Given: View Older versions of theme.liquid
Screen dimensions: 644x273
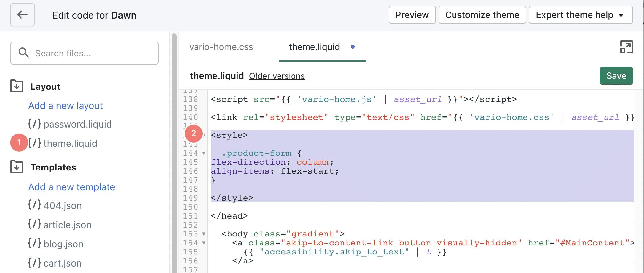Looking at the screenshot, I should coord(277,76).
